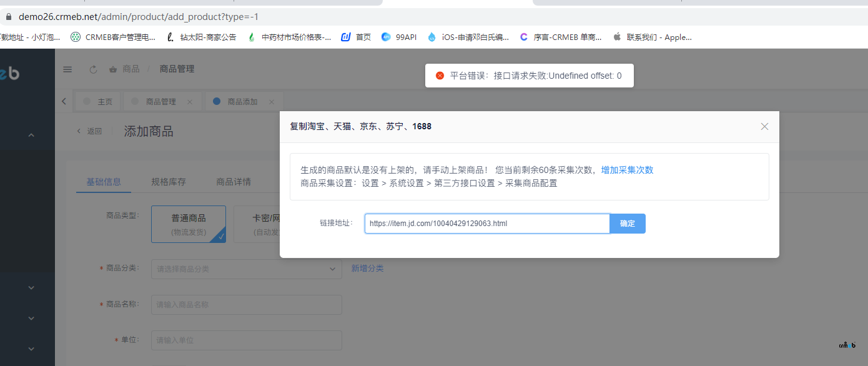868x366 pixels.
Task: Close the 复制淘宝、天猫 dialog
Action: point(764,126)
